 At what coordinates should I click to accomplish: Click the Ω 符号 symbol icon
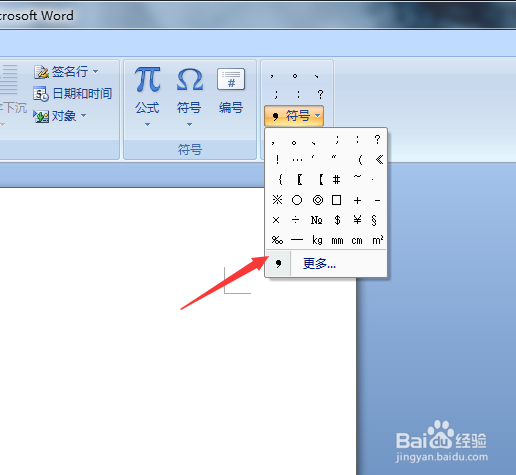coord(189,80)
